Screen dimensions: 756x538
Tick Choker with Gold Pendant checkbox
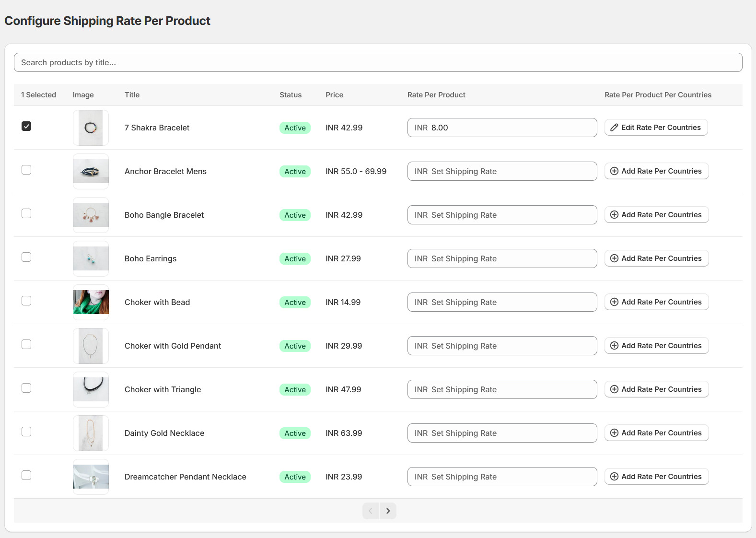click(x=26, y=344)
